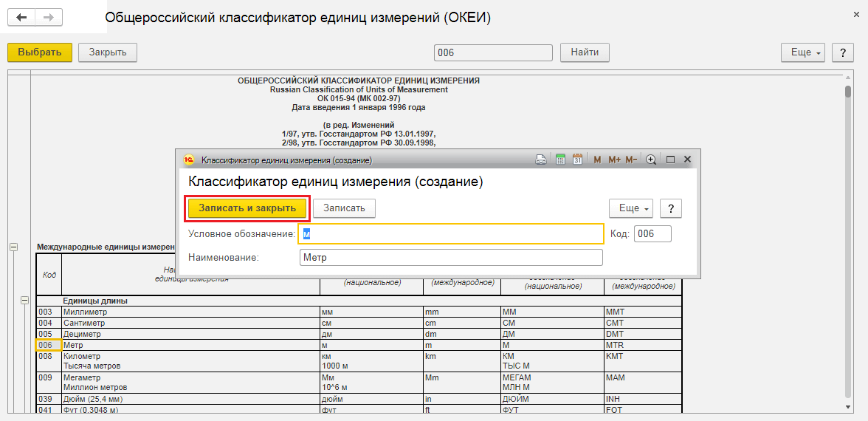Close the ОКЕИ page with the X
The image size is (868, 421).
point(856,15)
